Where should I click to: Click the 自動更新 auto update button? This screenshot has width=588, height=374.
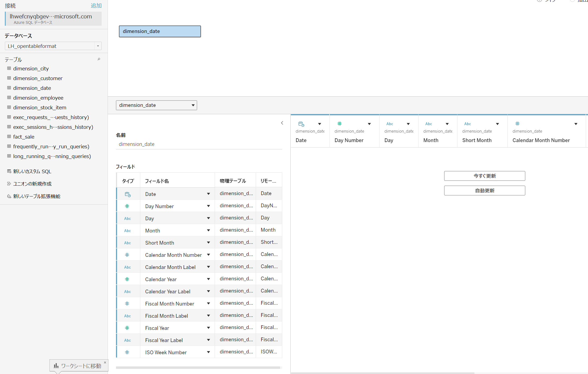(x=484, y=191)
